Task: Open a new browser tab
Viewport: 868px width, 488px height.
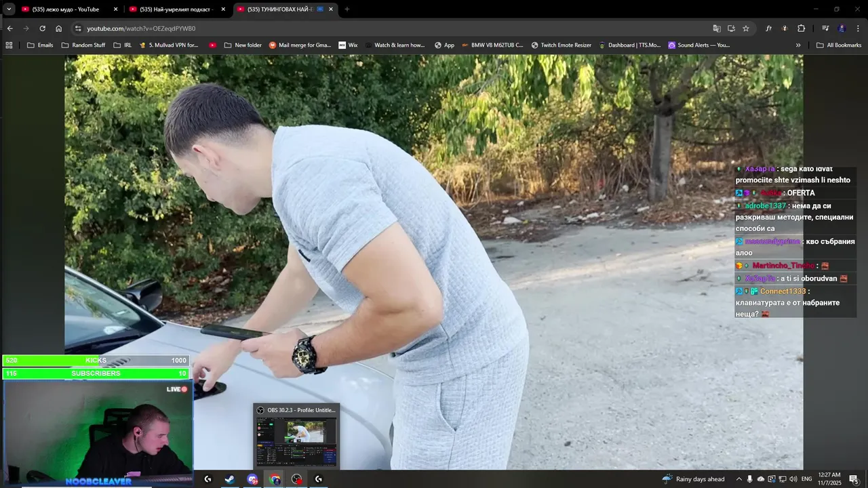Action: [x=347, y=9]
